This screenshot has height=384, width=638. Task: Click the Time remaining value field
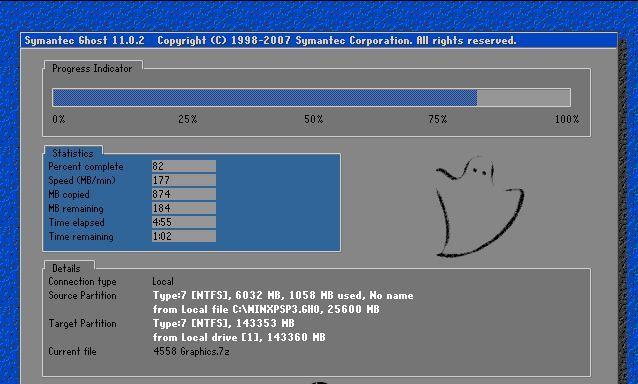click(x=184, y=236)
